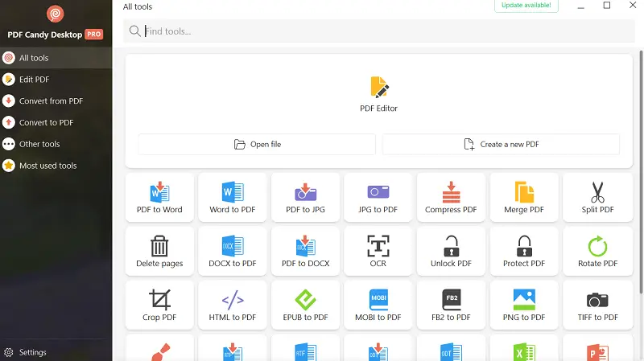Launch the PDF to JPG converter

point(305,197)
